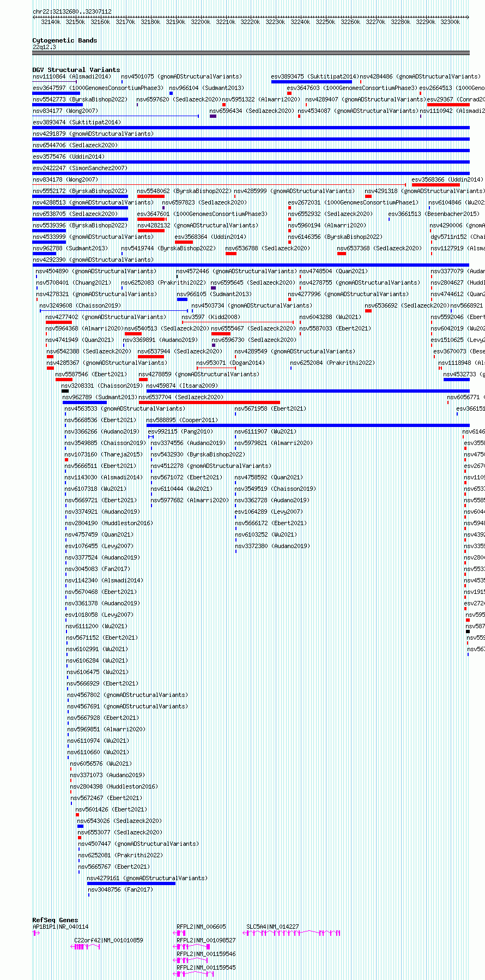Open the nsv6544706 (Sedlazeck2020) label
The image size is (485, 980).
(75, 146)
